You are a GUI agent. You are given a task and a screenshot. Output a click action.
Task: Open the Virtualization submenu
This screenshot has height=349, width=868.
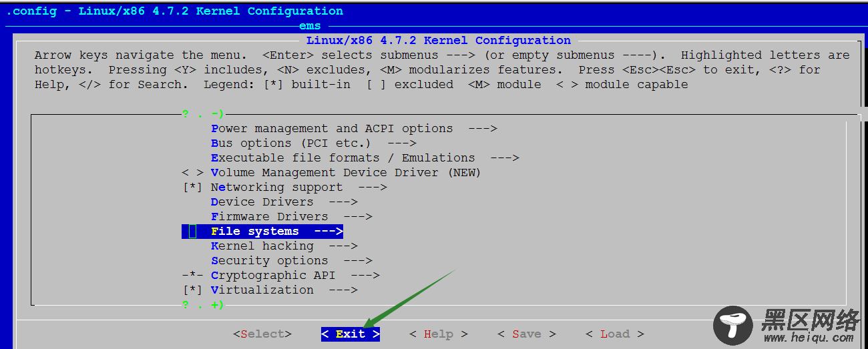point(284,290)
